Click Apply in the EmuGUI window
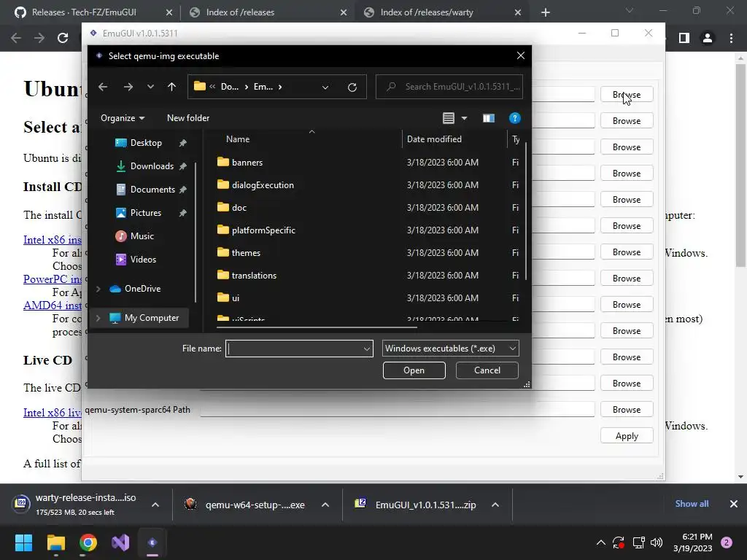This screenshot has width=747, height=560. [x=627, y=436]
